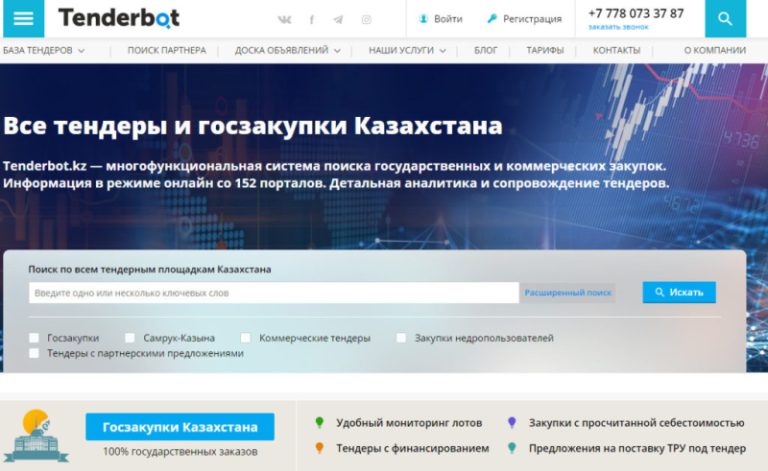768x471 pixels.
Task: Click the Заказать звонок link
Action: point(618,27)
